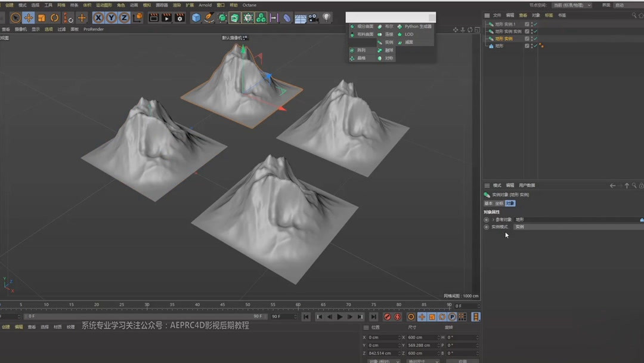Jump to the start of the timeline
Screen dimensions: 644x363
[x=306, y=316]
